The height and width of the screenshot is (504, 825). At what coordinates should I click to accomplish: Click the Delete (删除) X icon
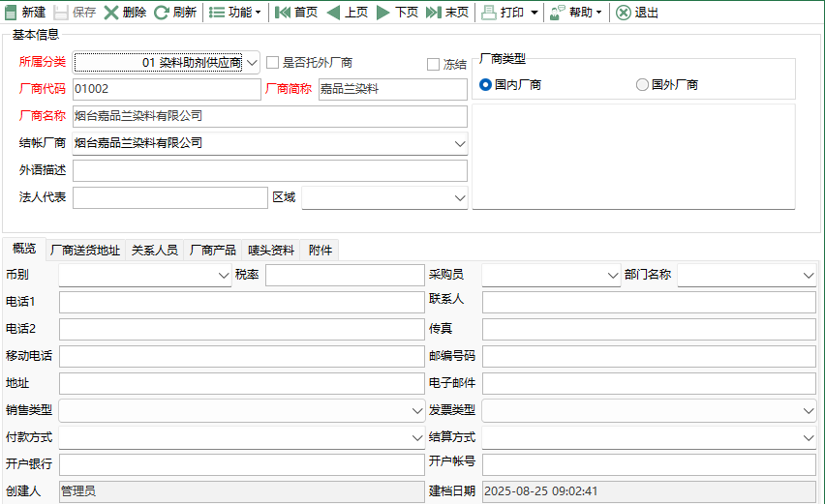click(x=111, y=13)
